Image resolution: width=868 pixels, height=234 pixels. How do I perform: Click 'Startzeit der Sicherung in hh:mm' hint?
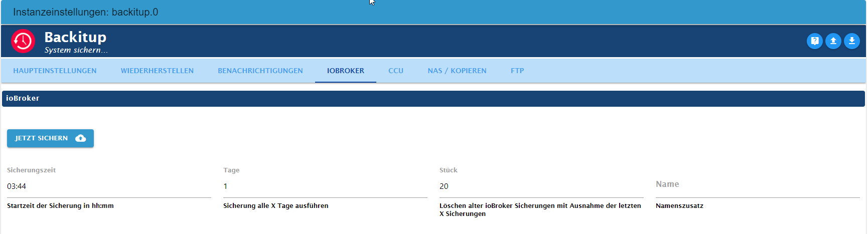(60, 206)
